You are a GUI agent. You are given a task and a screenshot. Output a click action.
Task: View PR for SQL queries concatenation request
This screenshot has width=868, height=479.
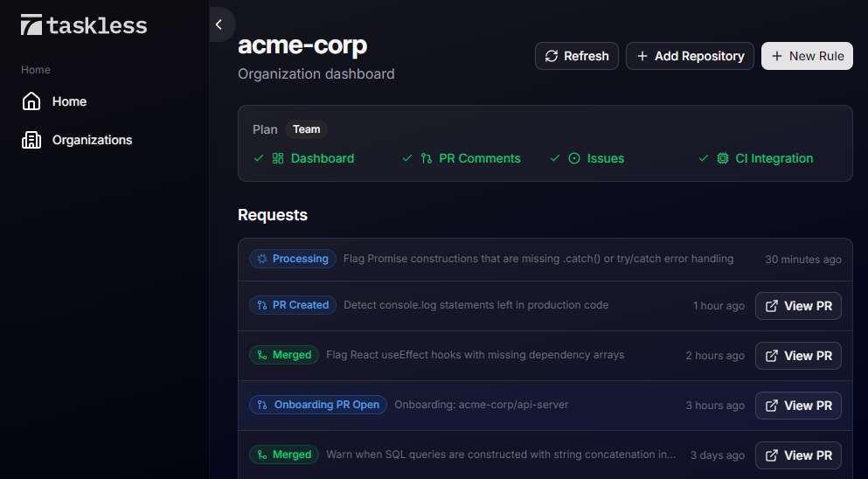(x=798, y=455)
